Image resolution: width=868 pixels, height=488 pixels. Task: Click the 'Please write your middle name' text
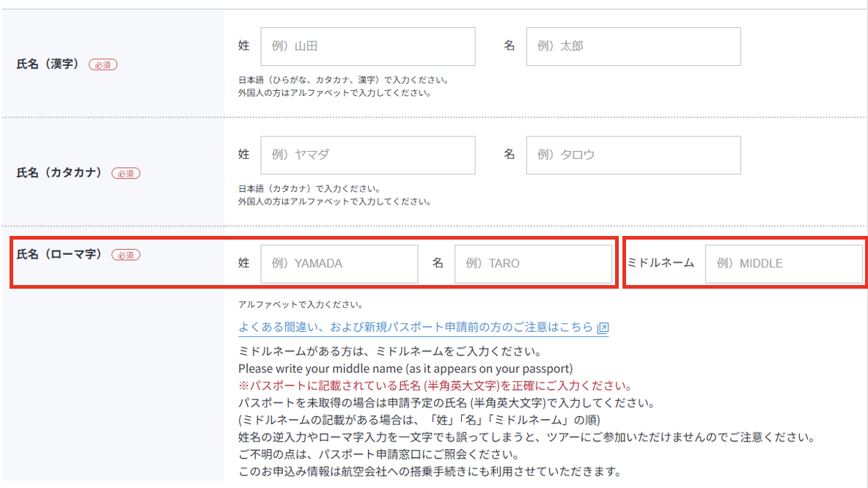coord(405,369)
